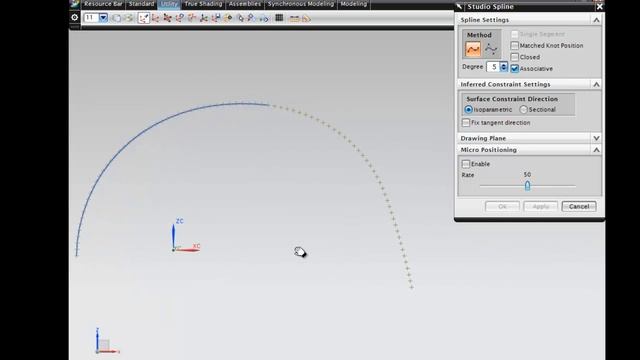Click the Apply button
This screenshot has height=360, width=640.
[x=540, y=207]
